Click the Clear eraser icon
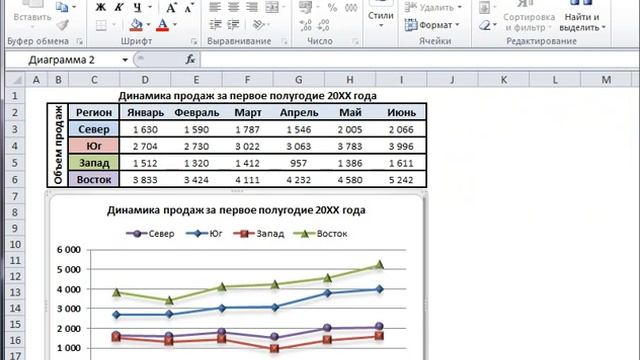The image size is (640, 360). pyautogui.click(x=485, y=25)
